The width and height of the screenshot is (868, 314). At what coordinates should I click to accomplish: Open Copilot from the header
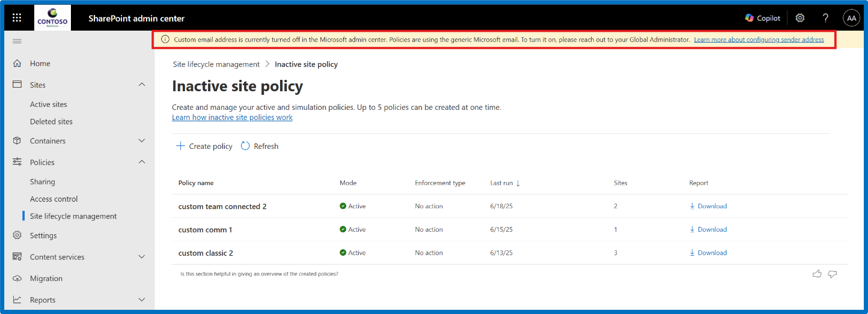pos(762,18)
